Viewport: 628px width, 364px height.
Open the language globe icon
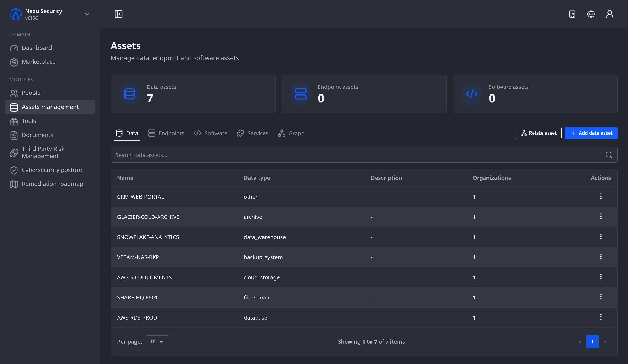point(591,14)
